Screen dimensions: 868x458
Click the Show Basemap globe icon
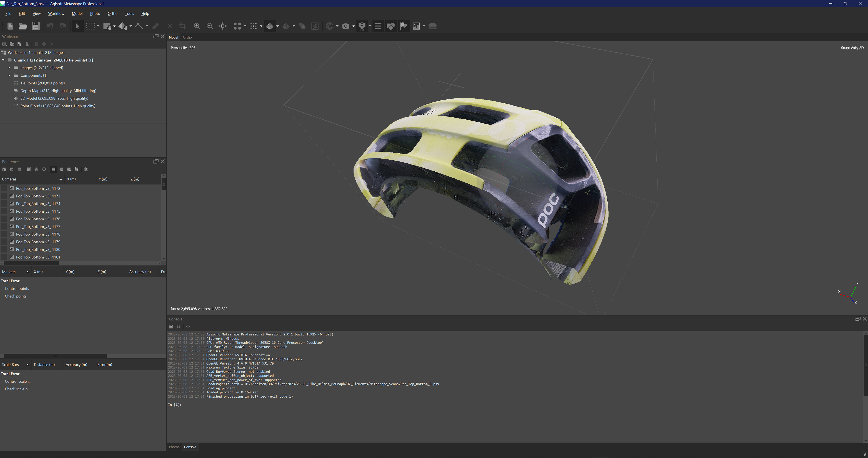pos(330,26)
